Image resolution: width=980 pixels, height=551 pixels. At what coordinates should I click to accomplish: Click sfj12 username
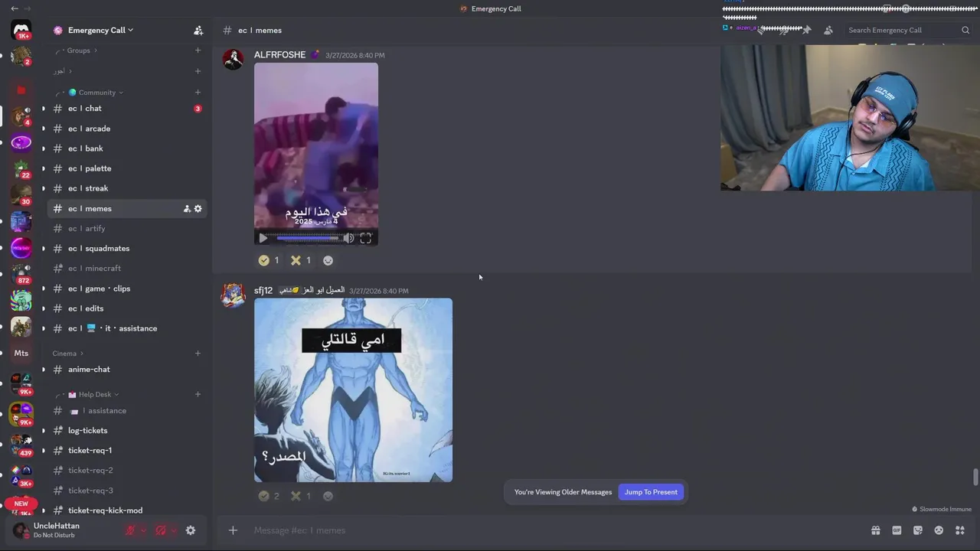(263, 291)
